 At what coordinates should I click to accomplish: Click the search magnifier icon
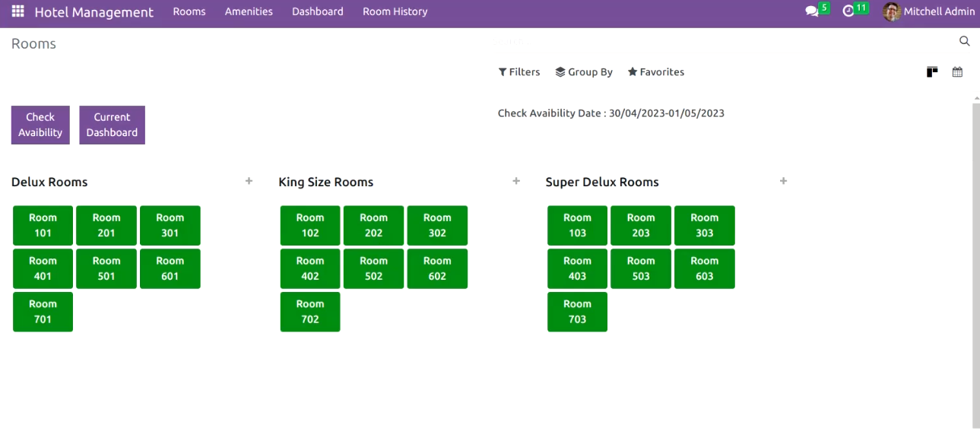(964, 41)
